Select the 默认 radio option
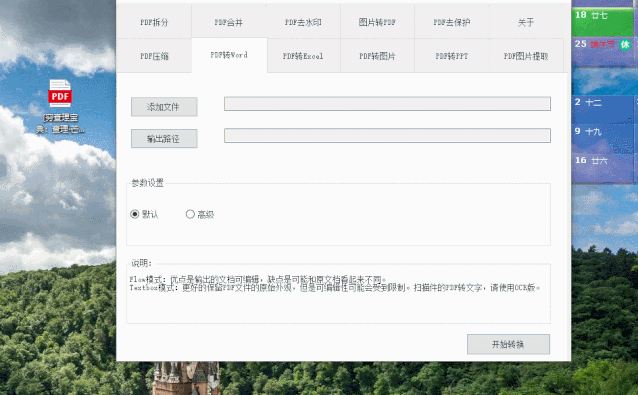Viewport: 638px width, 395px height. tap(144, 214)
